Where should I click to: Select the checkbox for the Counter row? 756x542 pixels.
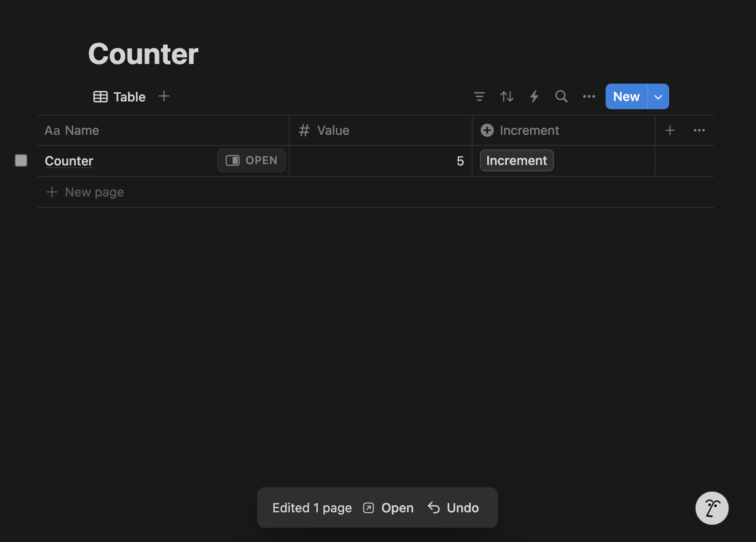[21, 160]
